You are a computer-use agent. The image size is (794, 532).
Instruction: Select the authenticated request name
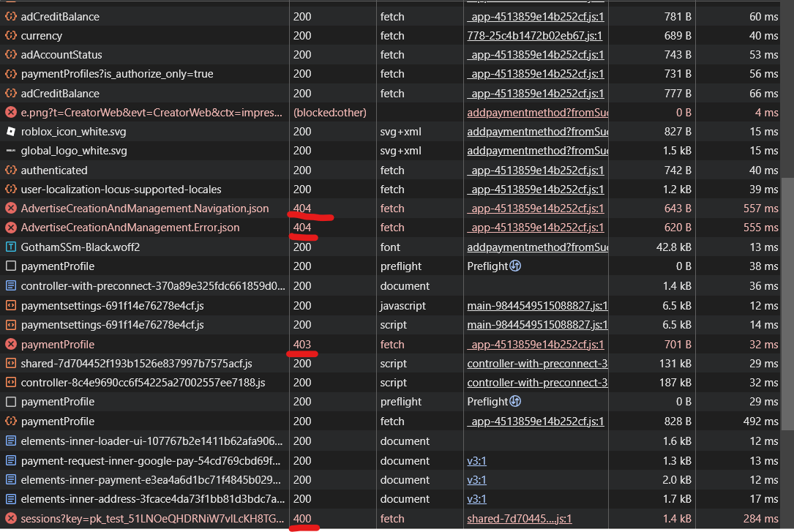54,170
